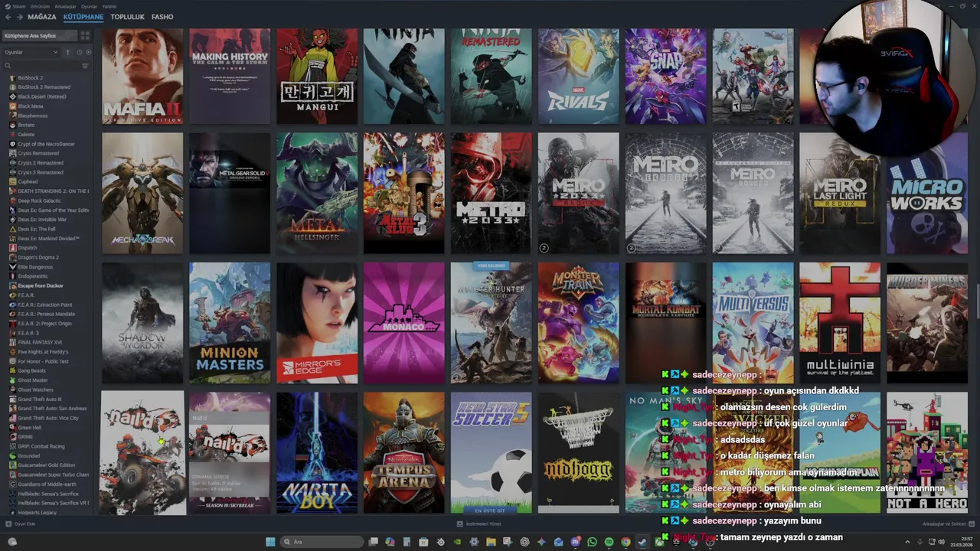The height and width of the screenshot is (551, 980).
Task: Open the Steam menu
Action: click(x=19, y=6)
